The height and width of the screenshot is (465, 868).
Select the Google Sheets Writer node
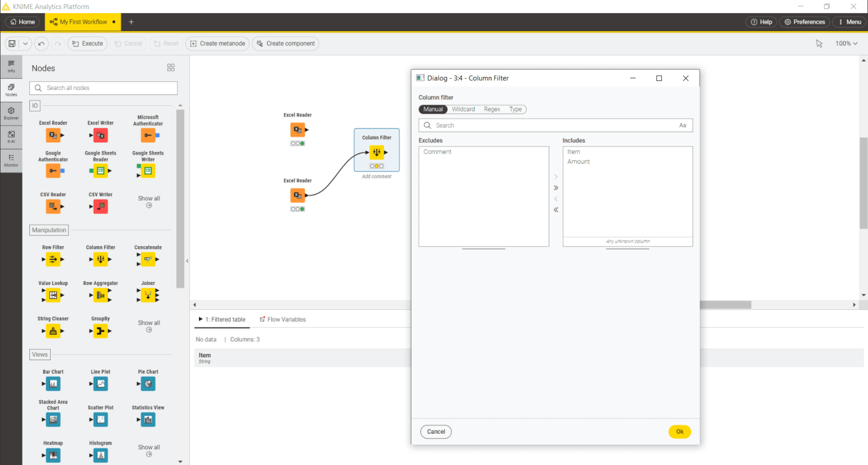coord(148,170)
